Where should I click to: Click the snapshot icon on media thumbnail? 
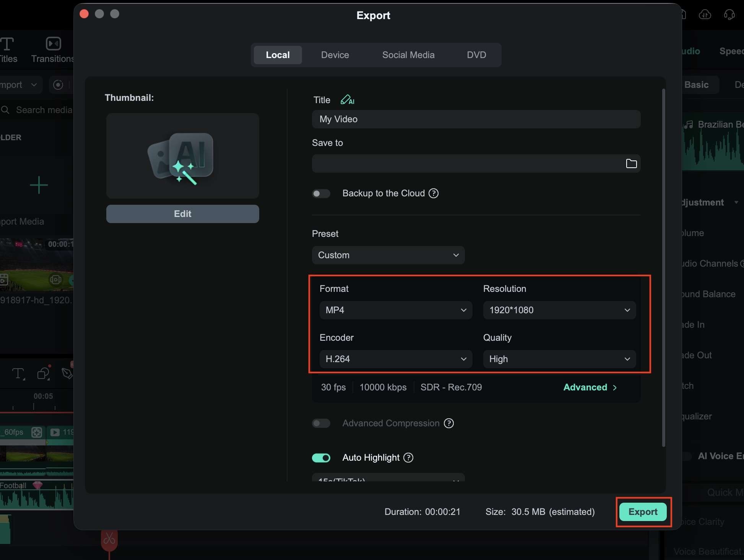coord(55,280)
